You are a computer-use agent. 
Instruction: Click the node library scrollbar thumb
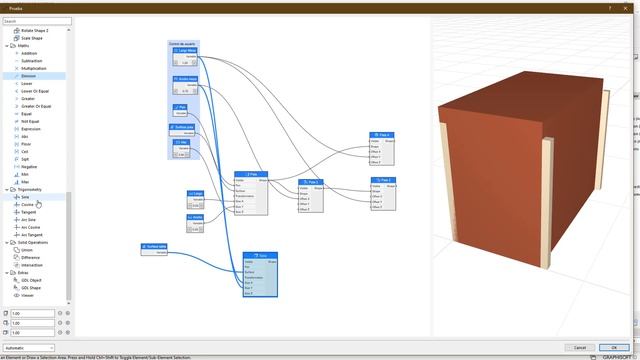(x=69, y=246)
